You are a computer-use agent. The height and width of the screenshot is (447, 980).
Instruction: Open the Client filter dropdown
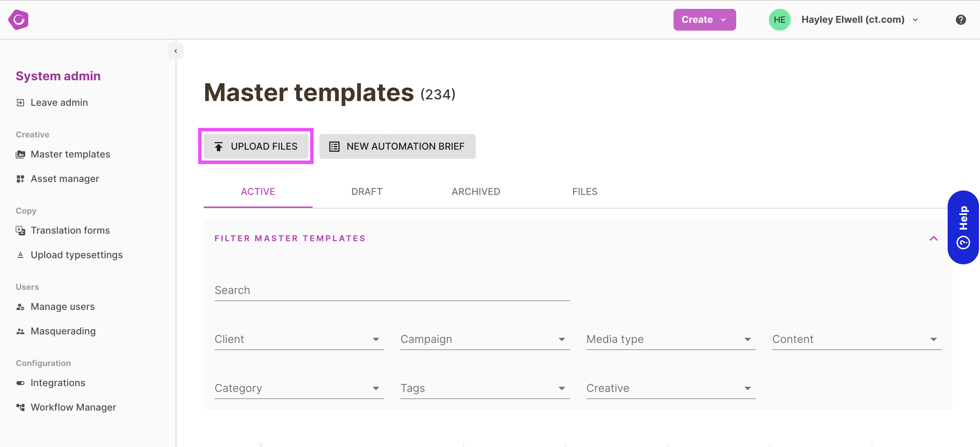[x=299, y=339]
